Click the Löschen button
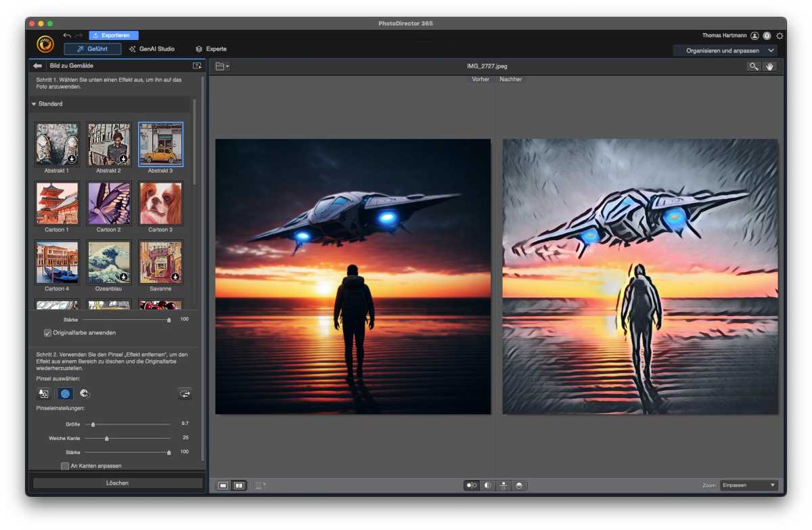Viewport: 812px width, 530px height. pos(118,483)
